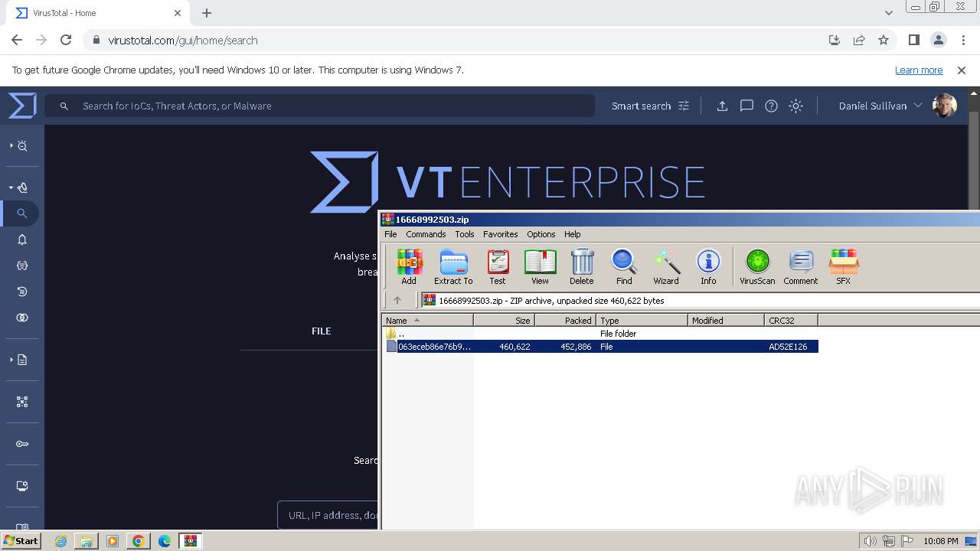The image size is (980, 551).
Task: Open the monitor sidebar icon
Action: (22, 486)
